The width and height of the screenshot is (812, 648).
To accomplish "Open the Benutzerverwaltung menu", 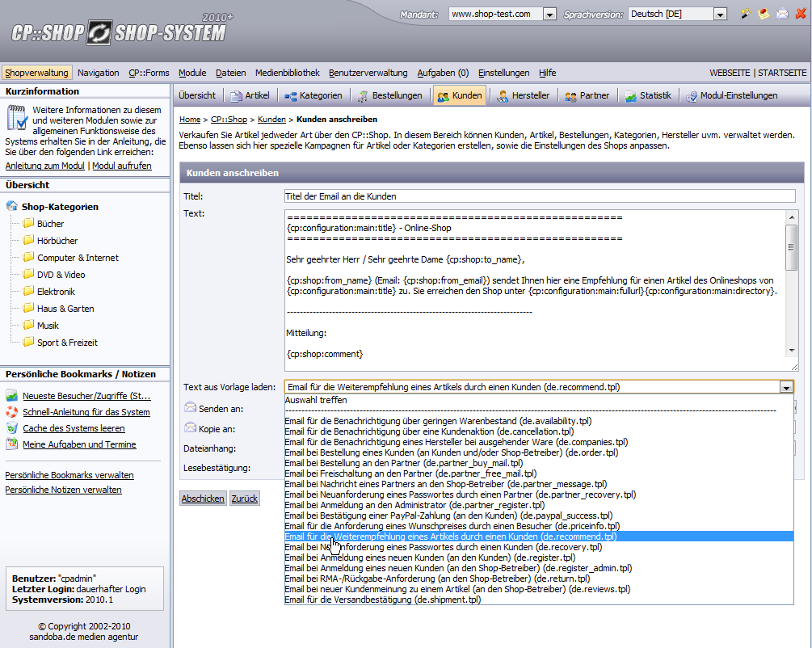I will pyautogui.click(x=368, y=73).
